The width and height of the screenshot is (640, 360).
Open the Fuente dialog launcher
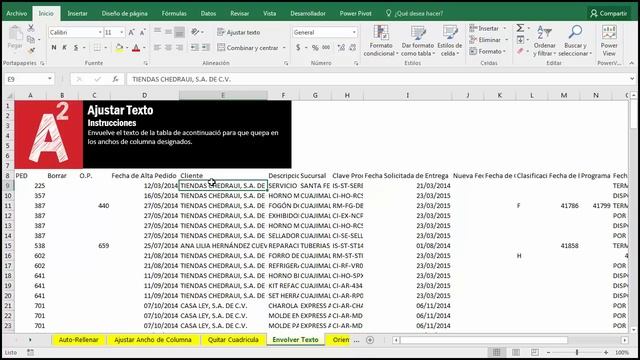pyautogui.click(x=146, y=63)
